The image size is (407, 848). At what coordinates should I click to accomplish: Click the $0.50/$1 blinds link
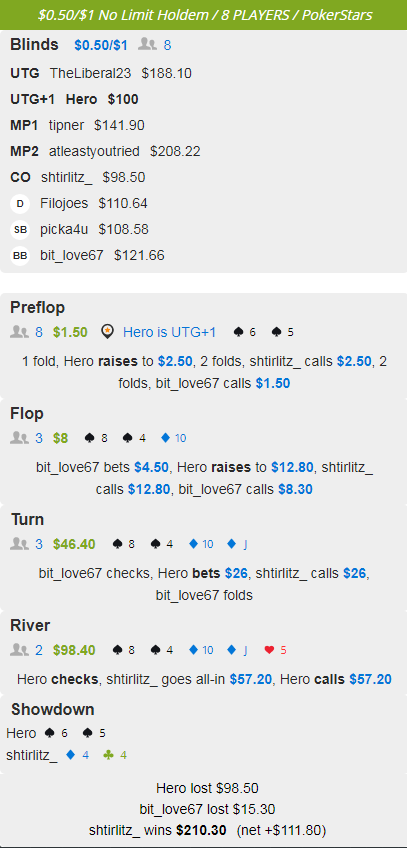coord(101,45)
